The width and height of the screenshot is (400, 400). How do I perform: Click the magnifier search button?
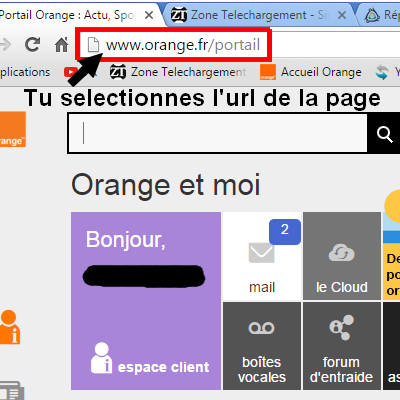(x=384, y=134)
